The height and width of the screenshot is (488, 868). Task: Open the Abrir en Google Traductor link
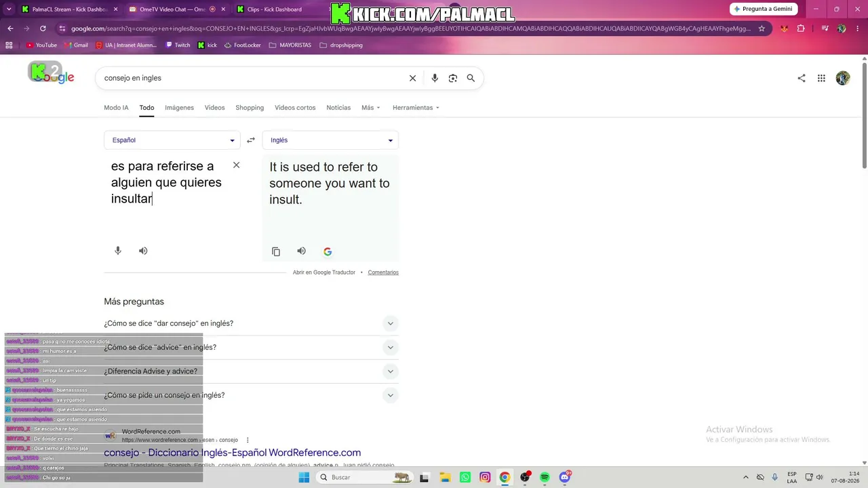pos(324,272)
